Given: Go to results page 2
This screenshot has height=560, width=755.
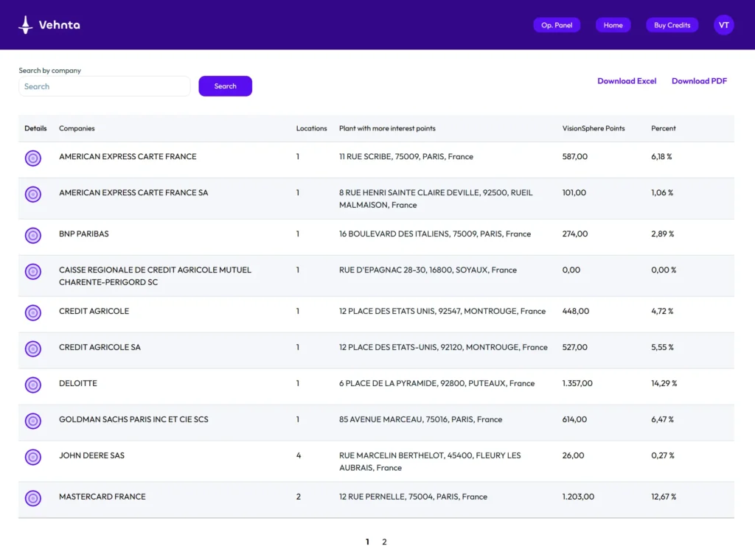Looking at the screenshot, I should tap(384, 542).
